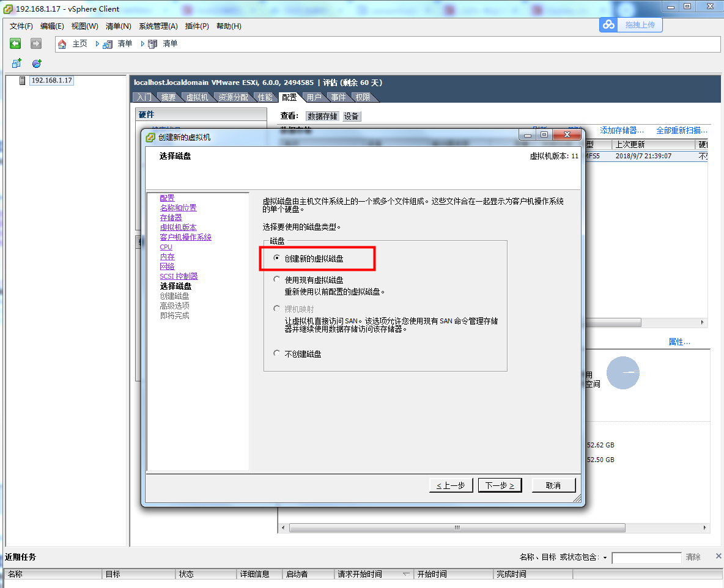724x588 pixels.
Task: Click the wizard dialog title icon
Action: pos(150,137)
